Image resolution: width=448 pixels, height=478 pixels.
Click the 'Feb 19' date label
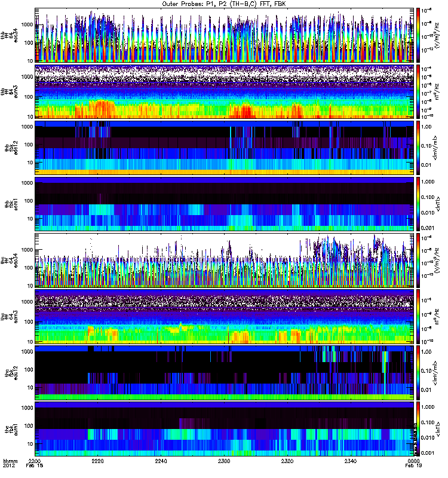tap(413, 465)
